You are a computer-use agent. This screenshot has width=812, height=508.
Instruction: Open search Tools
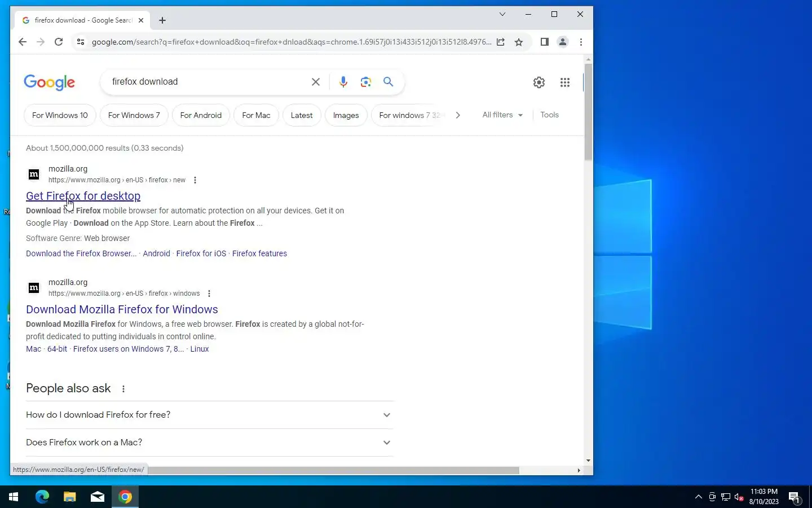pyautogui.click(x=549, y=115)
